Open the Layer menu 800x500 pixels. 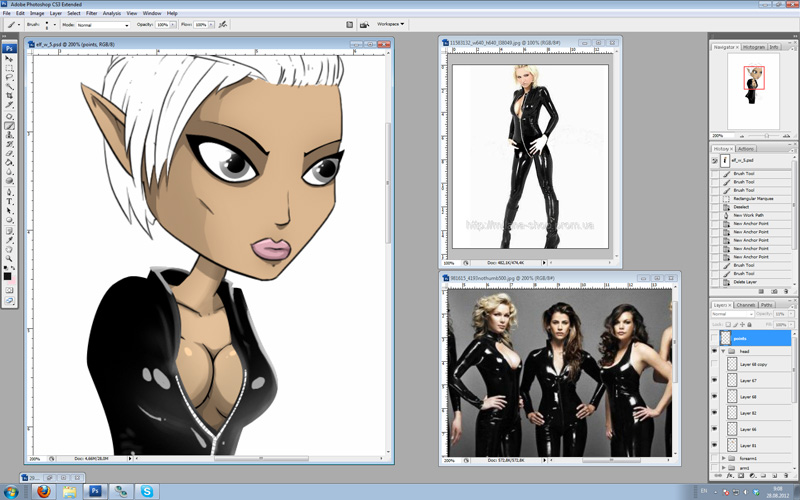56,13
